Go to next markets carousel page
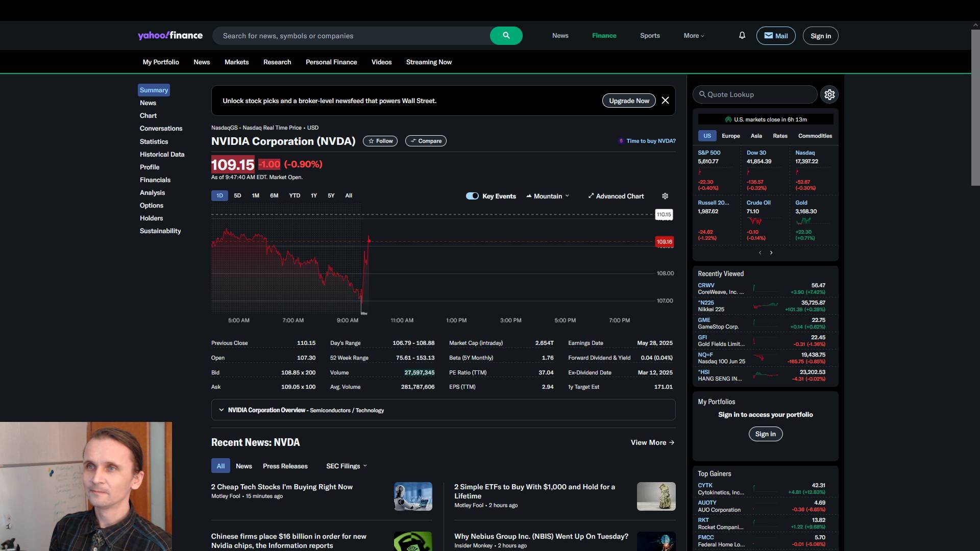The image size is (980, 551). pyautogui.click(x=771, y=253)
